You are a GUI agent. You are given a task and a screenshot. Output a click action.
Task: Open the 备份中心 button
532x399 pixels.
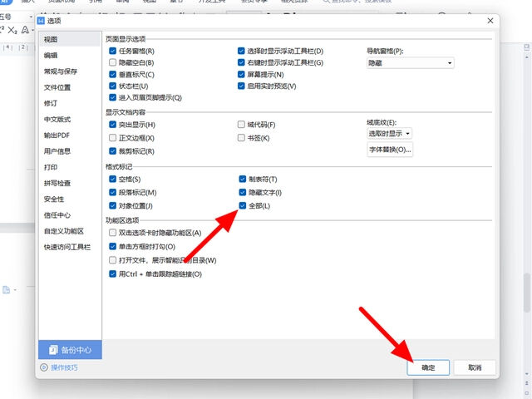click(x=70, y=350)
